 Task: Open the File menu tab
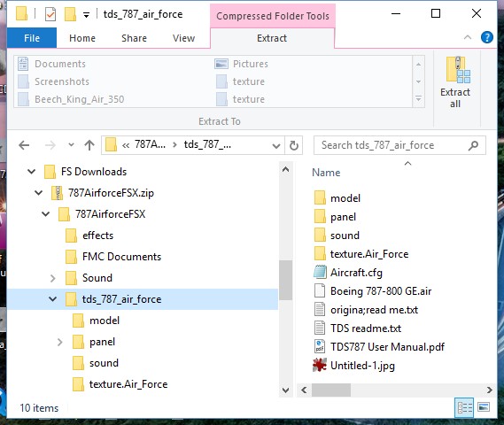(x=32, y=38)
